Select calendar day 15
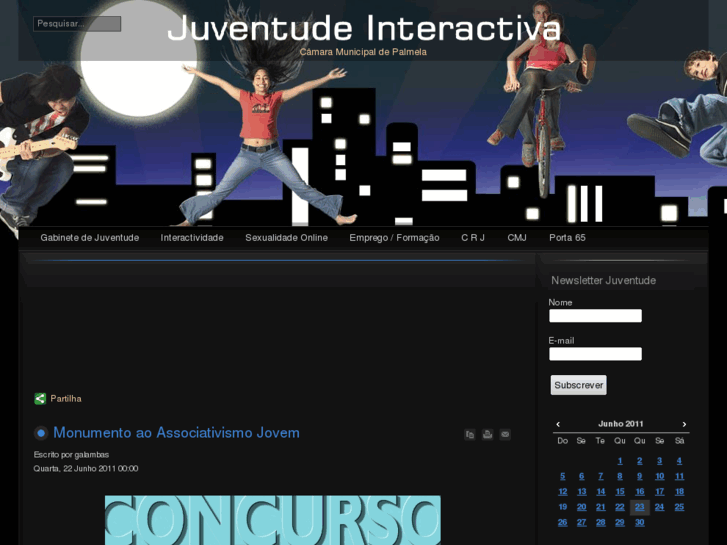The image size is (727, 545). 620,492
